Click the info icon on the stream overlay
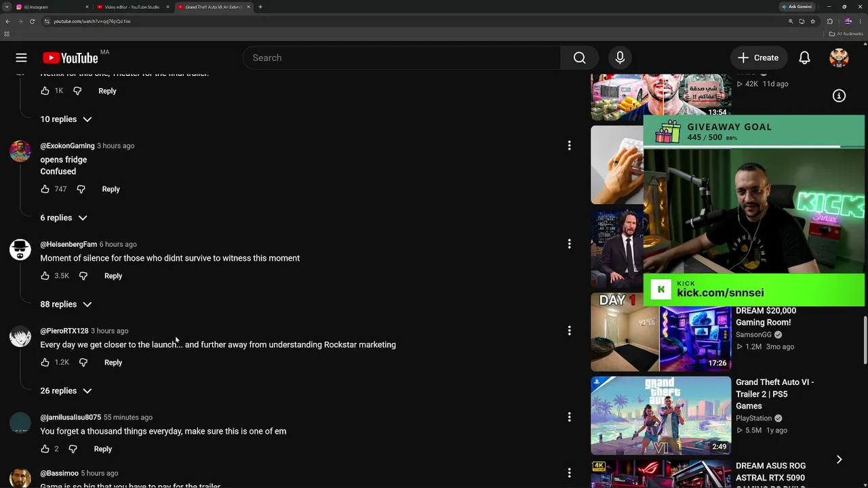The image size is (868, 488). tap(839, 96)
